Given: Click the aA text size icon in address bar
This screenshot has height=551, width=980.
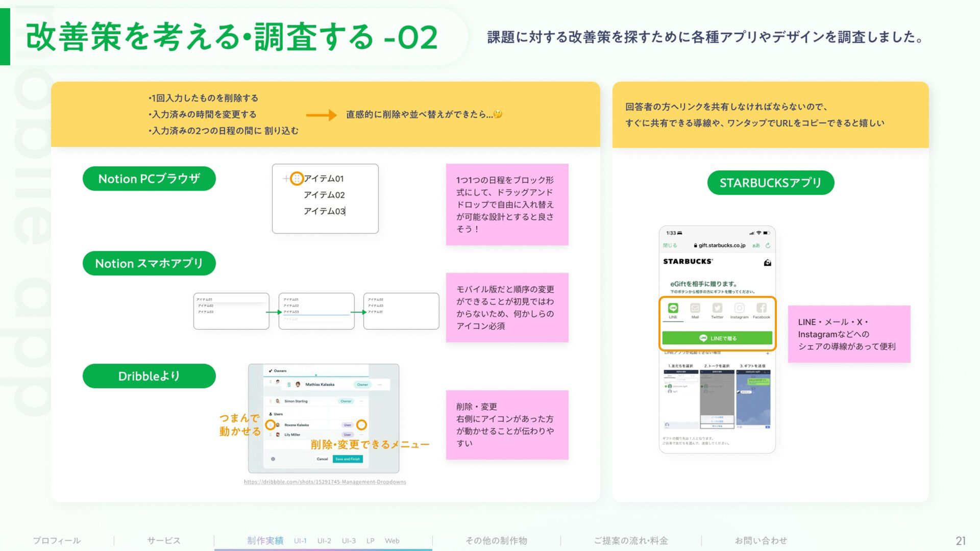Looking at the screenshot, I should pos(756,245).
